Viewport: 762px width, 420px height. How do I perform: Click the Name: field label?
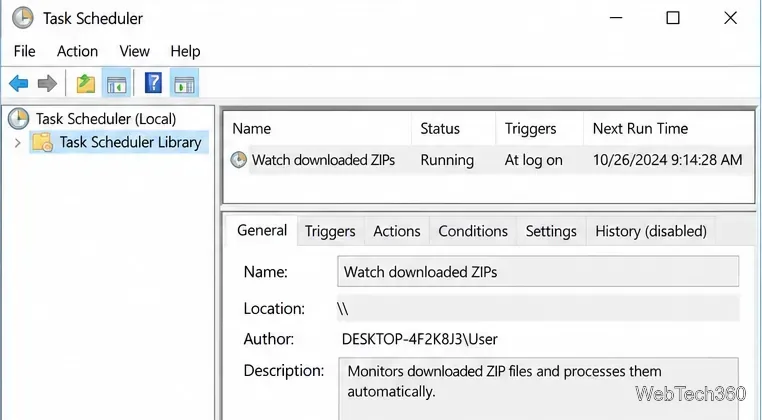(x=265, y=272)
